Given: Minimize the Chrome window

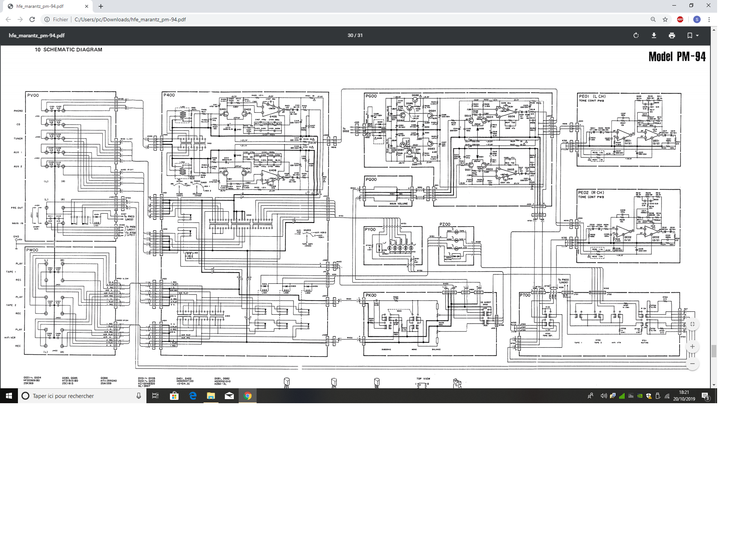Looking at the screenshot, I should (x=674, y=6).
